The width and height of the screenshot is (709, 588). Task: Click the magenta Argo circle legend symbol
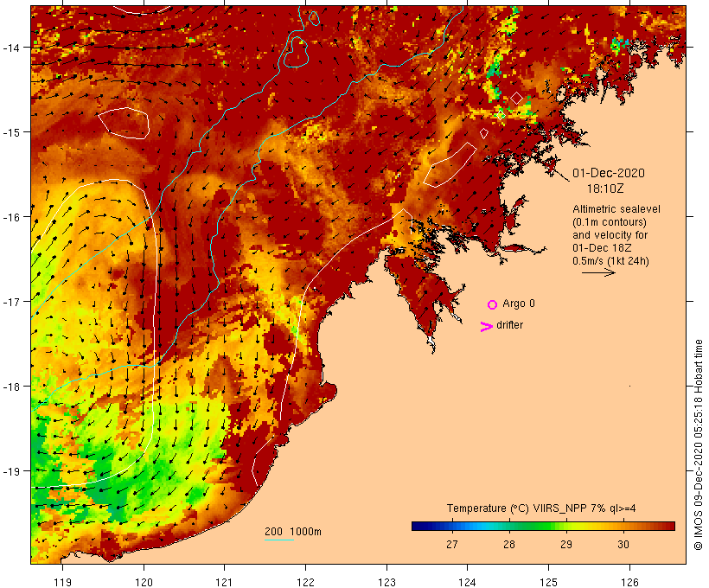pyautogui.click(x=493, y=304)
